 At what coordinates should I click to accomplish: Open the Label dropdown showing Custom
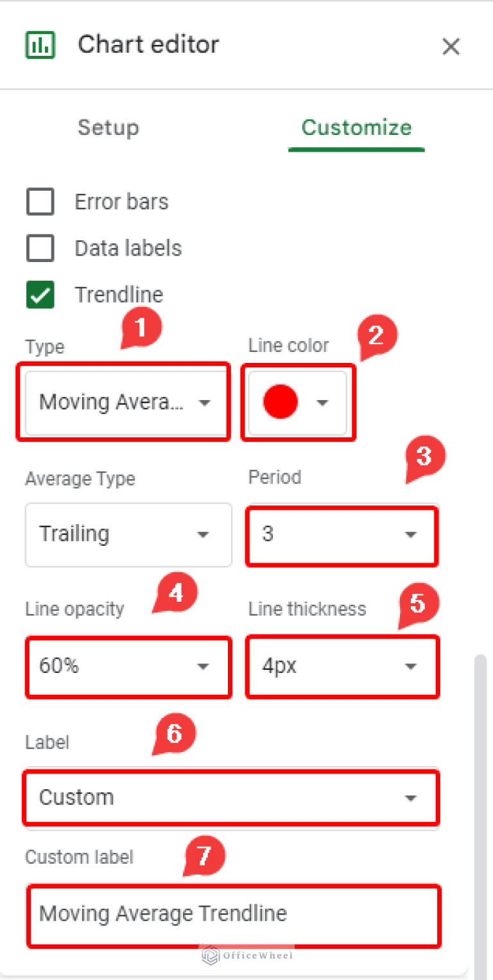pyautogui.click(x=231, y=798)
